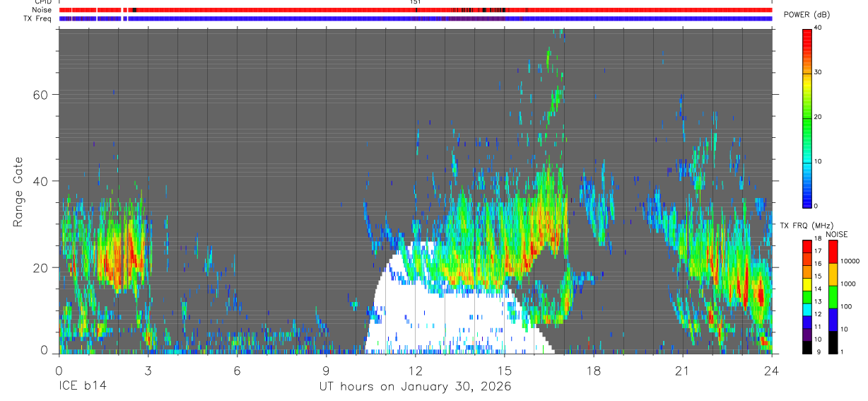Screen dimensions: 868x401
Task: Click x-axis tick label '18'
Action: point(594,370)
